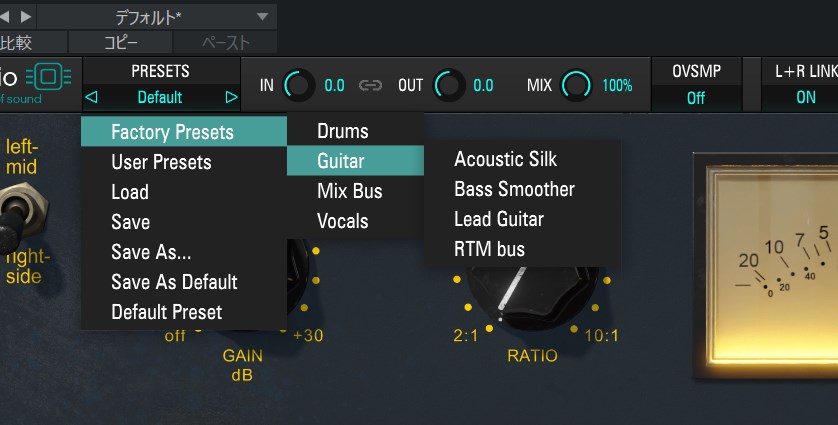Click the host previous preset triangle
The image size is (838, 425).
click(x=6, y=17)
